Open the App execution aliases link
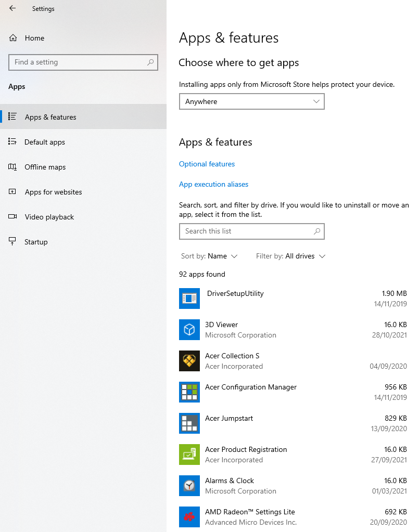Image resolution: width=419 pixels, height=532 pixels. click(x=213, y=184)
